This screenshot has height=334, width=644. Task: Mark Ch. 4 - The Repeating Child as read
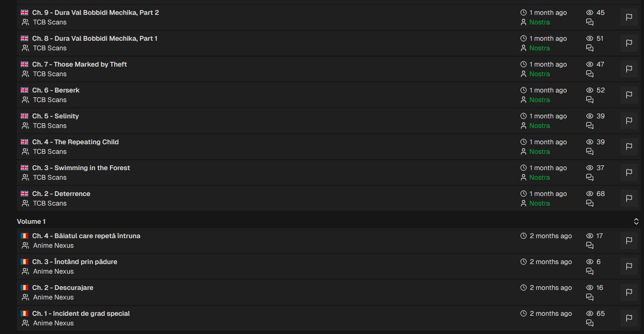tap(590, 142)
